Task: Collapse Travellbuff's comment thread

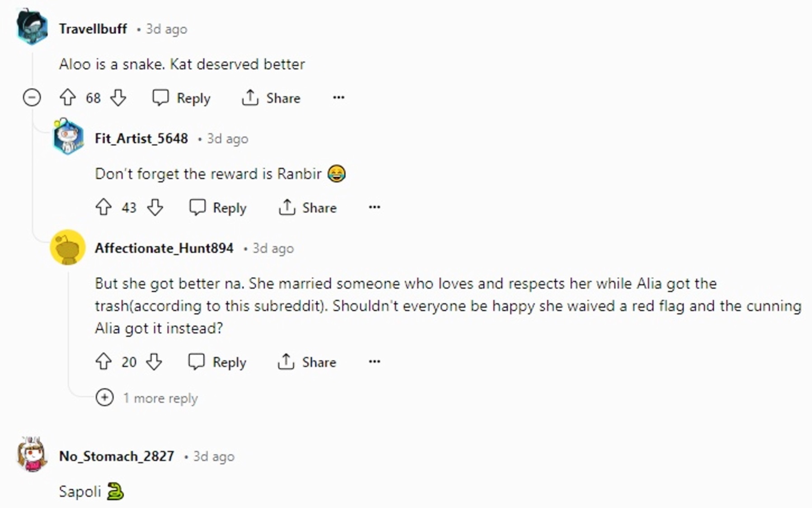Action: [x=32, y=98]
